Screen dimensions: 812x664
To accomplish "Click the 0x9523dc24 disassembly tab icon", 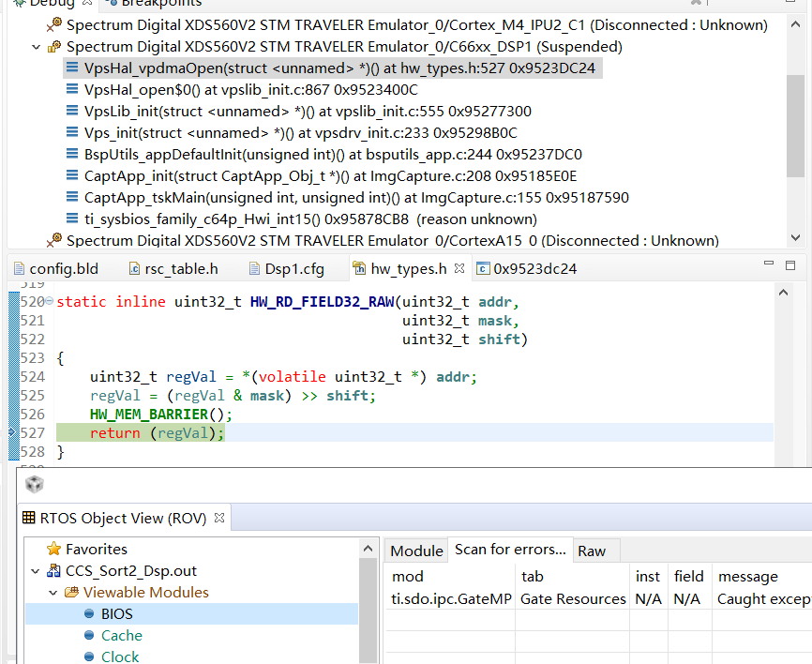I will pos(483,268).
